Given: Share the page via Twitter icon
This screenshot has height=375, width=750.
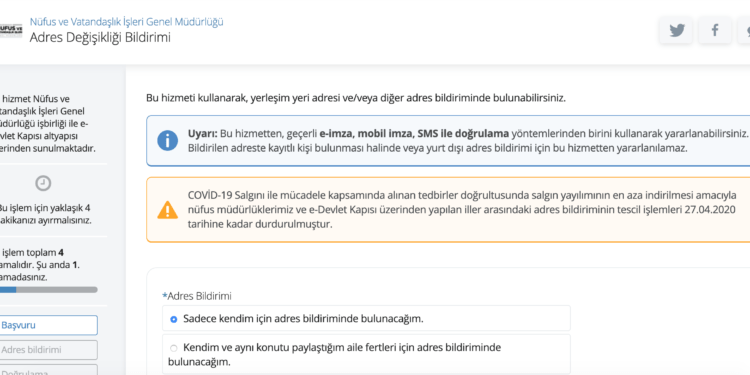Looking at the screenshot, I should click(x=676, y=31).
